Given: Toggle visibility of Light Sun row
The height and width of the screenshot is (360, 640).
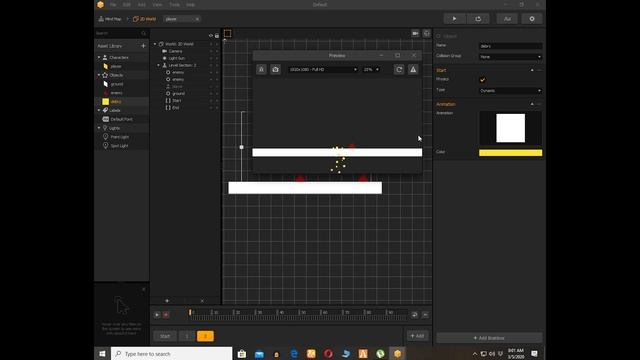Looking at the screenshot, I should click(211, 58).
